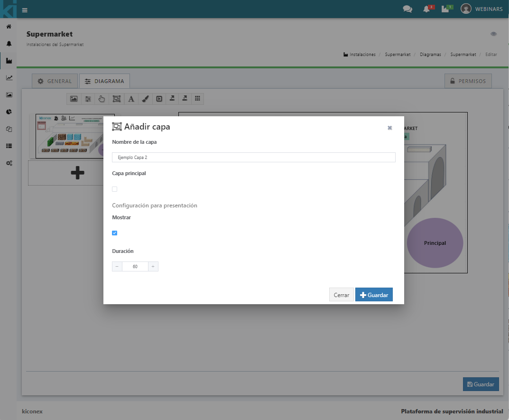Decrease Duración with the minus stepper
This screenshot has height=420, width=509.
(x=117, y=267)
